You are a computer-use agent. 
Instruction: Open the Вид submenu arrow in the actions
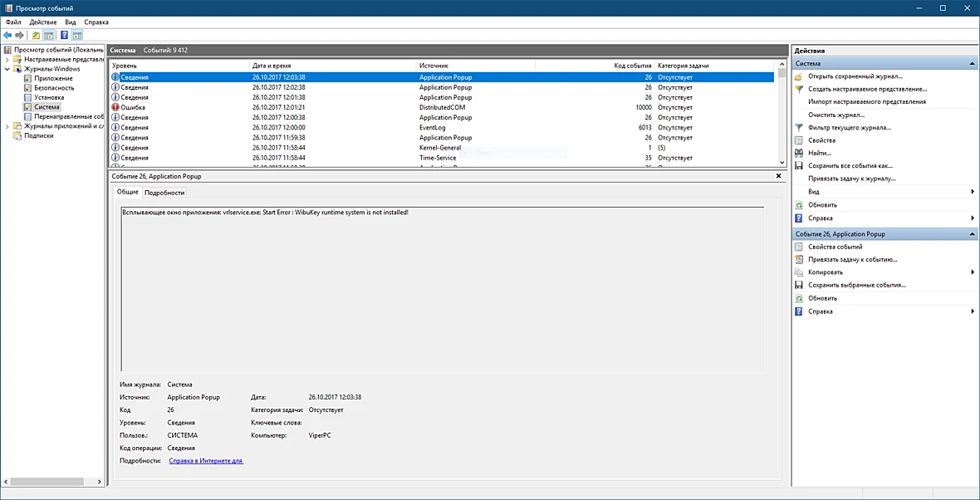(973, 192)
